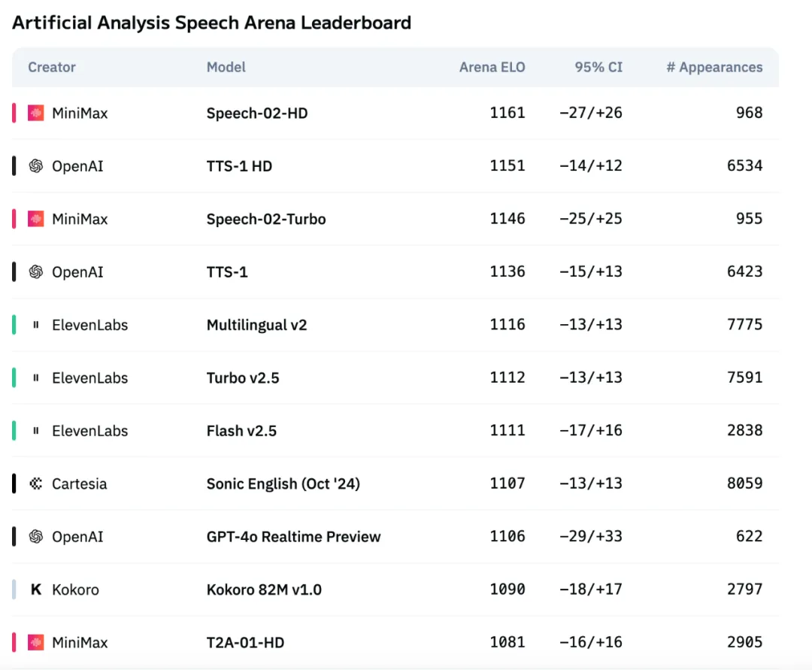Open the Sonic English (Oct '24) model
Screen dimensions: 812x670
(283, 484)
